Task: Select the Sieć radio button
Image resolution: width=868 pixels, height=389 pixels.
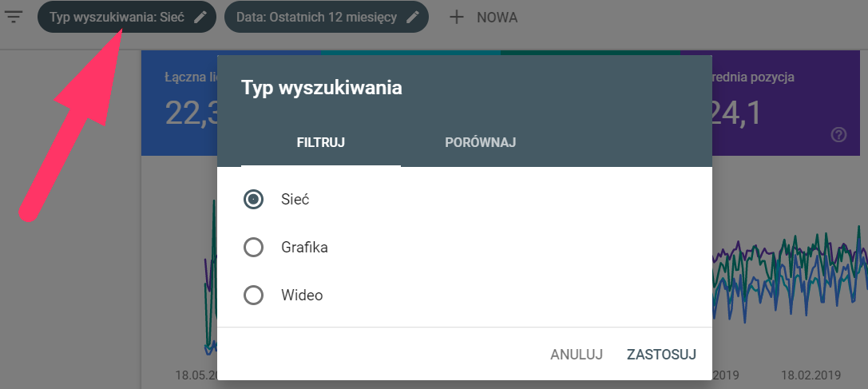Action: [x=253, y=200]
